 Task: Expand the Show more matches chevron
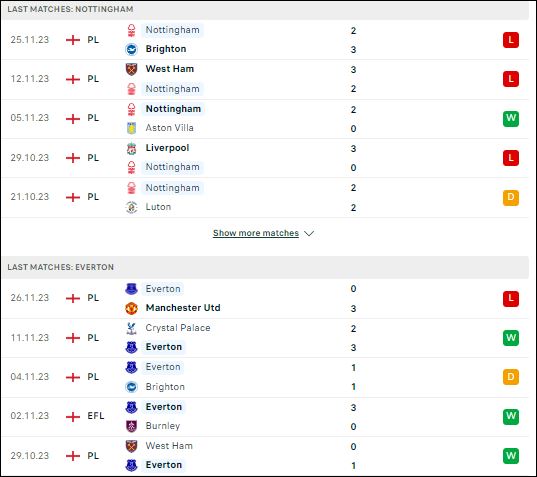(309, 233)
